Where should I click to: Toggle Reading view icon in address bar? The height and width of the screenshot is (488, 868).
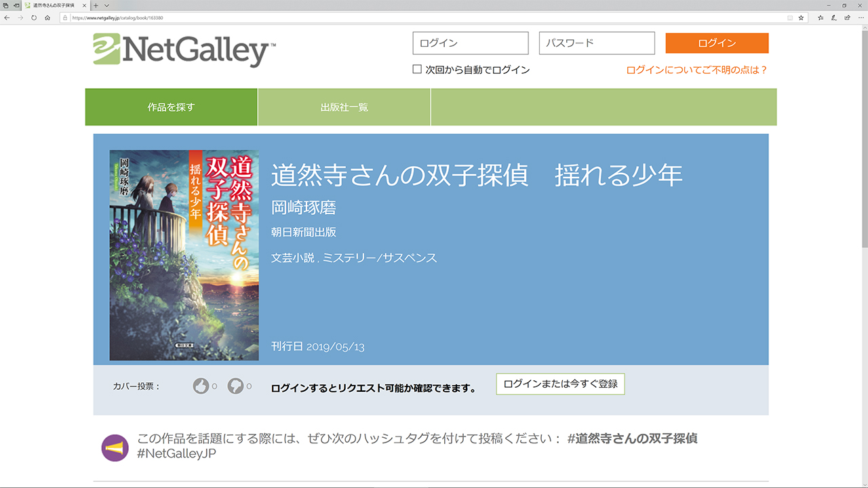tap(789, 18)
